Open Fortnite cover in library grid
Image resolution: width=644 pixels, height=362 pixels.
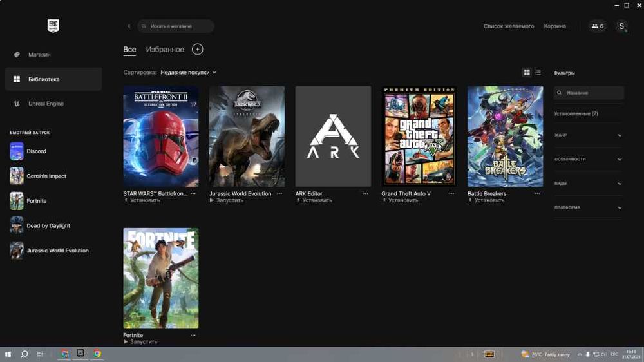click(x=161, y=278)
